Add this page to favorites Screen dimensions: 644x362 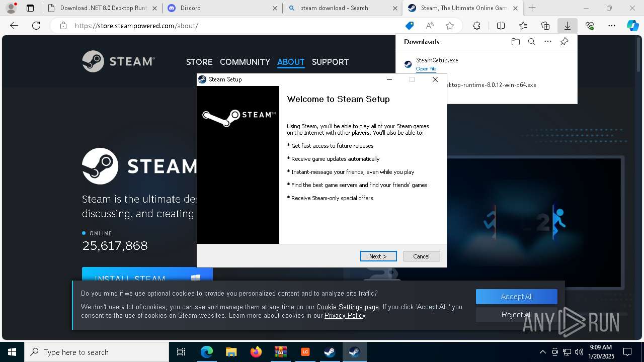450,26
